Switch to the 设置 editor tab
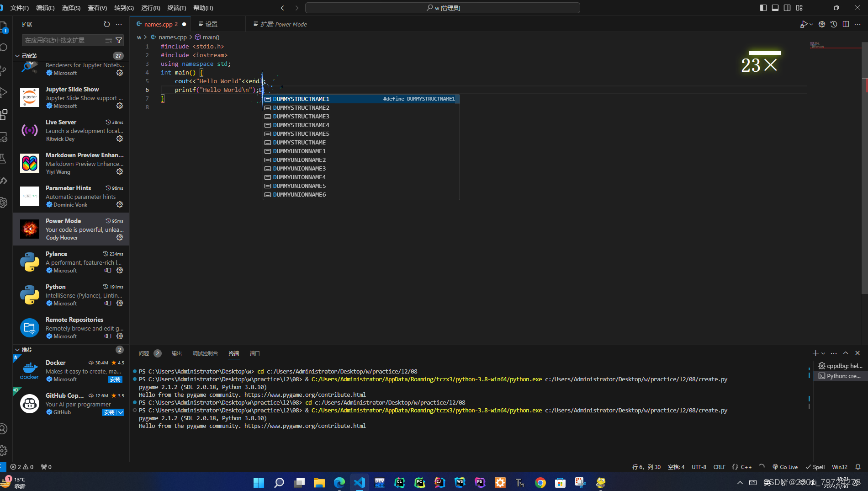 point(212,24)
